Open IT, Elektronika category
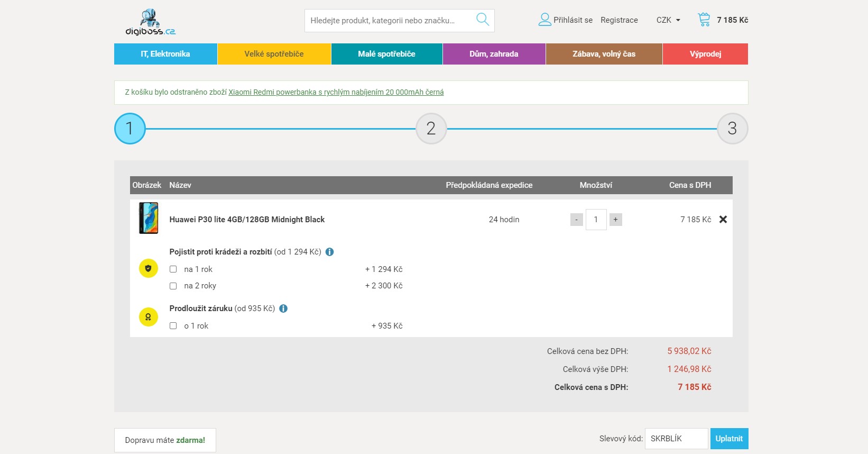The height and width of the screenshot is (454, 868). [x=165, y=54]
